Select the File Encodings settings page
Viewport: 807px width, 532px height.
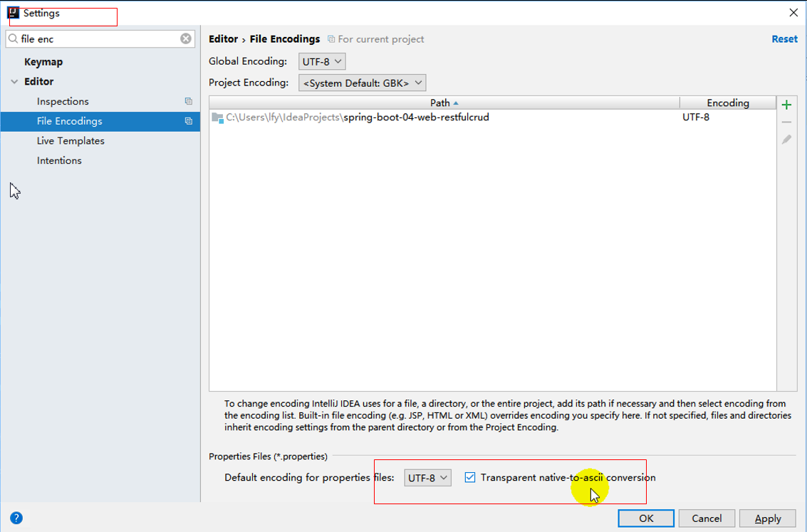[100, 121]
